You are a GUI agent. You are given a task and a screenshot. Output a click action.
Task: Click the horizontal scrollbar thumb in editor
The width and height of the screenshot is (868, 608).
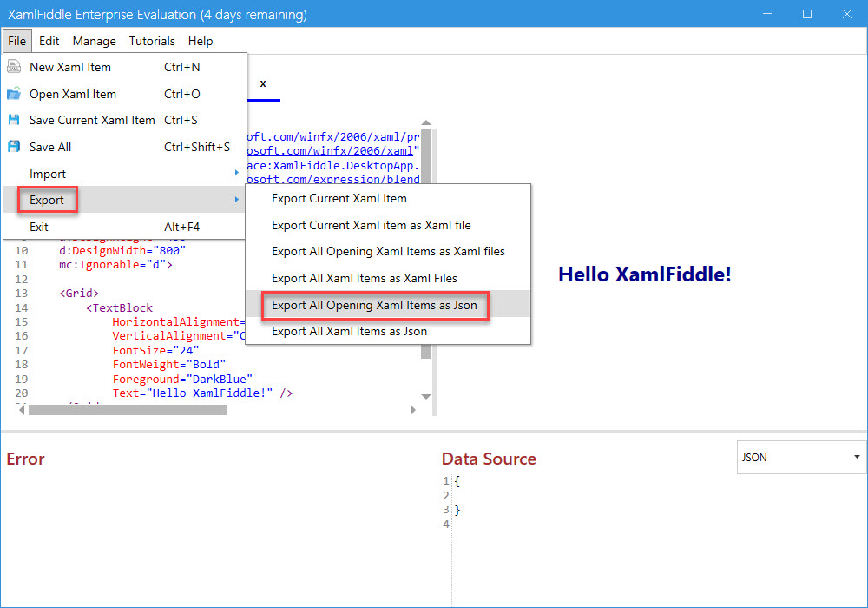[128, 410]
